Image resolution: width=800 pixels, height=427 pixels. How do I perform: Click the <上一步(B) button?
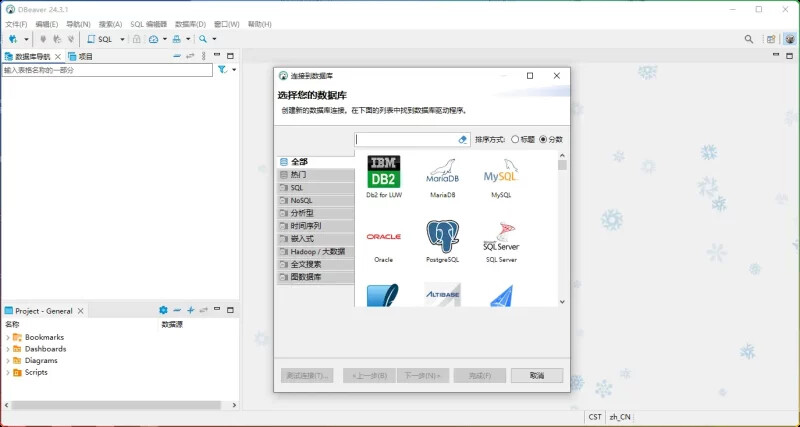369,375
